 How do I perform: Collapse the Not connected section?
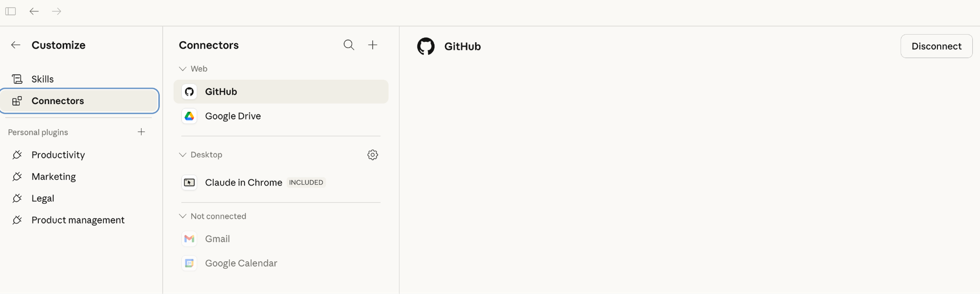click(183, 216)
